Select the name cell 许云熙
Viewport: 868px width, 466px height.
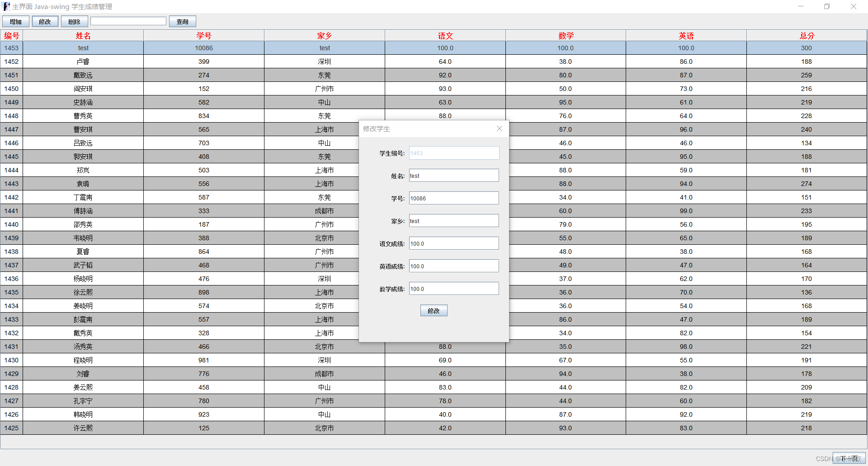[x=83, y=428]
